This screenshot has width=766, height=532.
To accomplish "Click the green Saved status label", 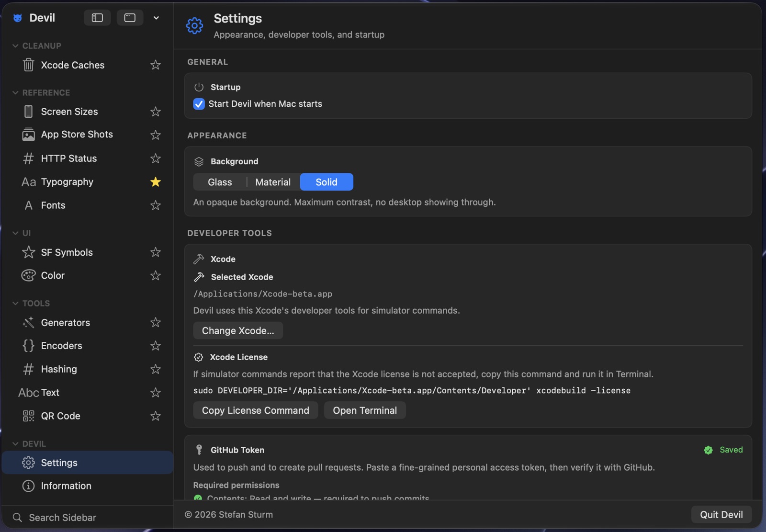I will point(731,450).
